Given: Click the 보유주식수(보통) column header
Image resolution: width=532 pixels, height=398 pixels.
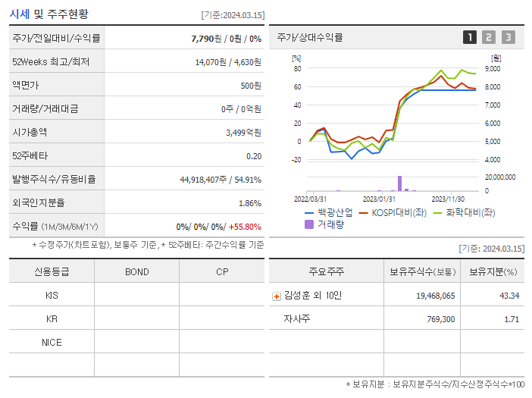Looking at the screenshot, I should pos(422,271).
